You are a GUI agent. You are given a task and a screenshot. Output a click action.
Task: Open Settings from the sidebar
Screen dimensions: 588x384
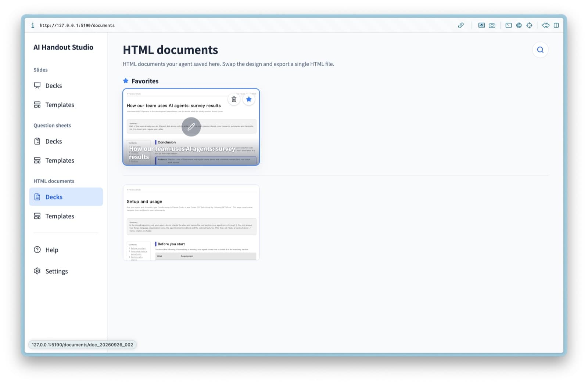click(66, 271)
